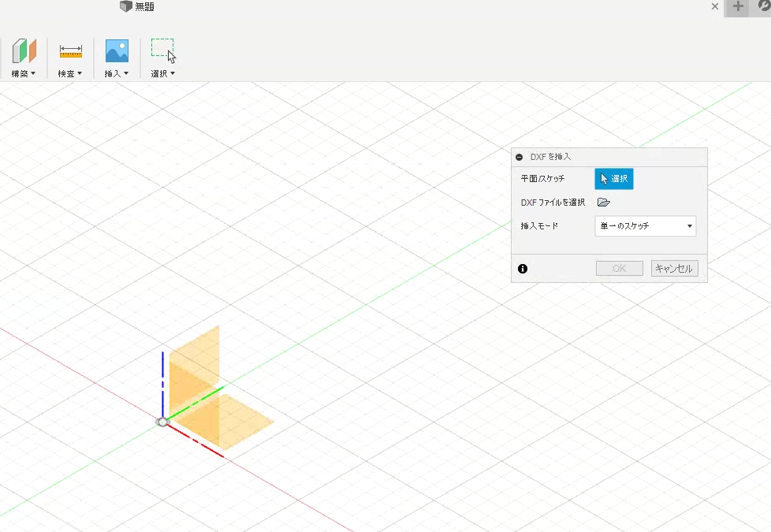The height and width of the screenshot is (532, 771).
Task: Click the キャンセル button
Action: [675, 269]
